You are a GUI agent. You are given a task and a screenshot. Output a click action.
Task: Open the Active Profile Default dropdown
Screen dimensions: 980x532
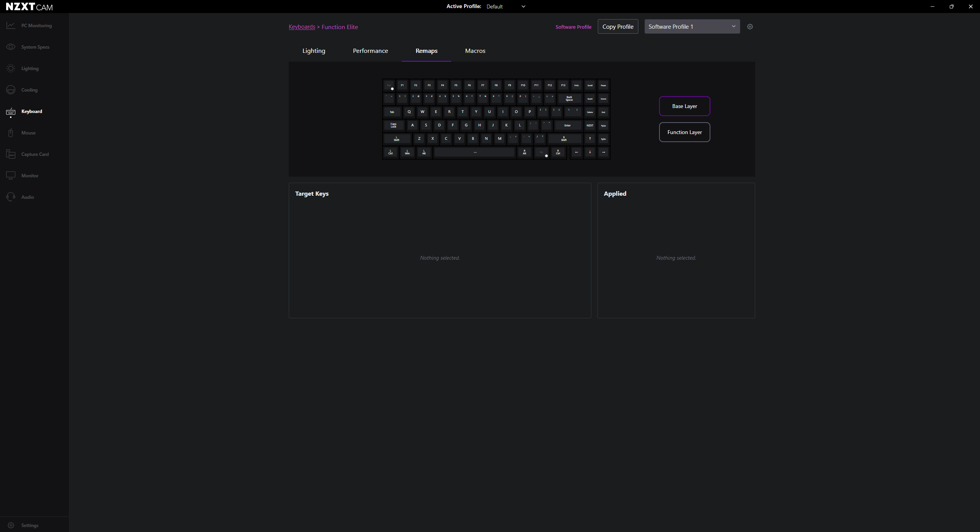pyautogui.click(x=506, y=7)
